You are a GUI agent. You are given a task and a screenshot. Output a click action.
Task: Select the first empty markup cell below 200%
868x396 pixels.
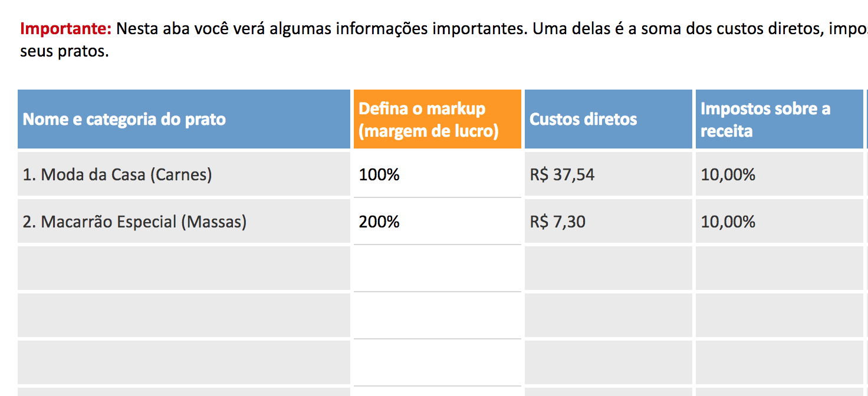pos(438,268)
